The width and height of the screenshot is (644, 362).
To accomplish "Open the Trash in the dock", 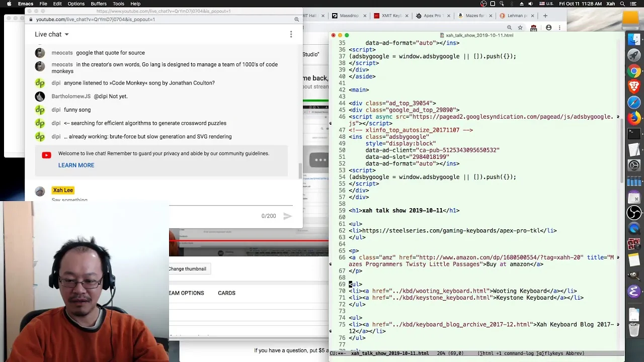I will pyautogui.click(x=634, y=329).
